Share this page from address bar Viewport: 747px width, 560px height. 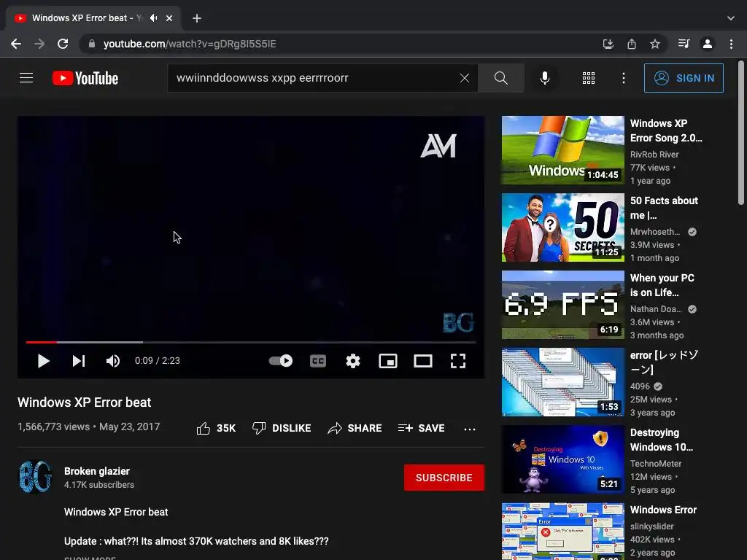coord(631,44)
